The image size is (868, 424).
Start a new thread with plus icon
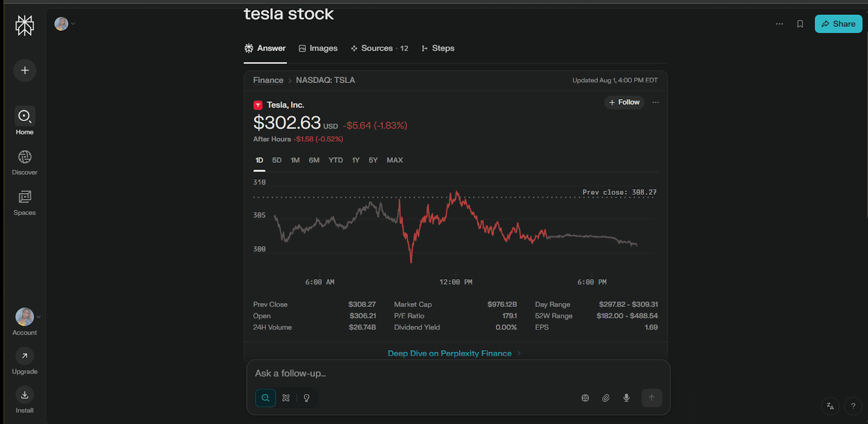25,70
